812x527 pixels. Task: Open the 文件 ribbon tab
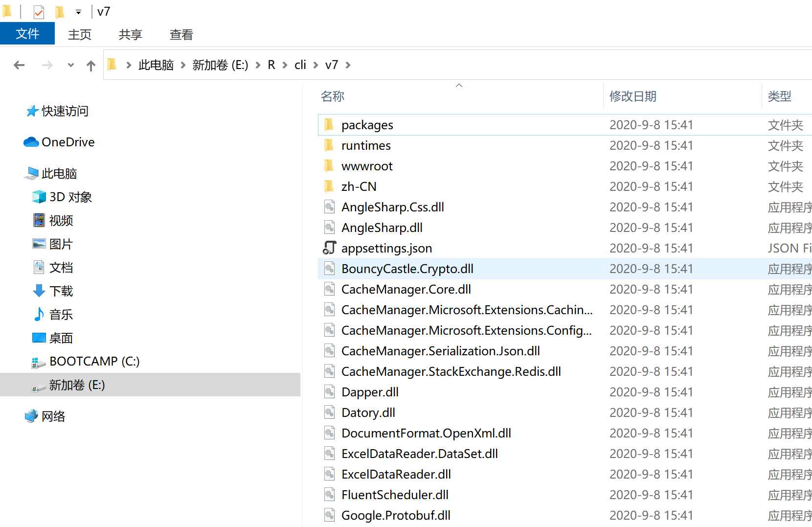27,34
